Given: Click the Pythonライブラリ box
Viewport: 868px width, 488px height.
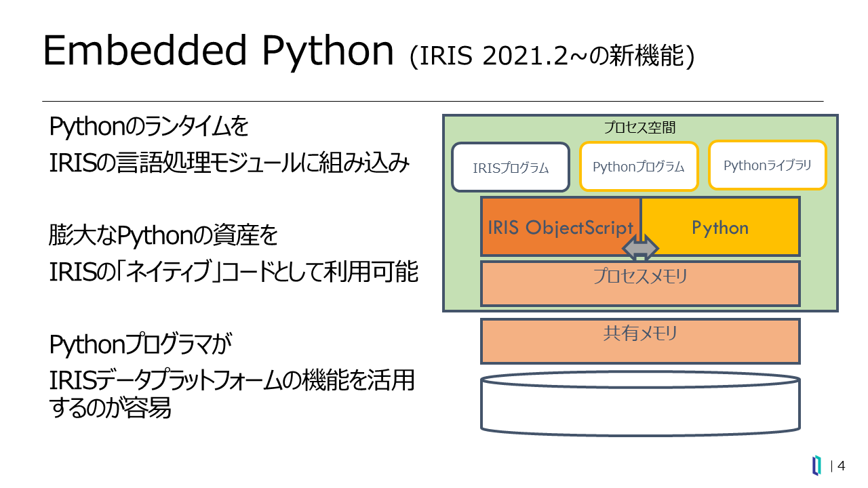Looking at the screenshot, I should pos(767,165).
